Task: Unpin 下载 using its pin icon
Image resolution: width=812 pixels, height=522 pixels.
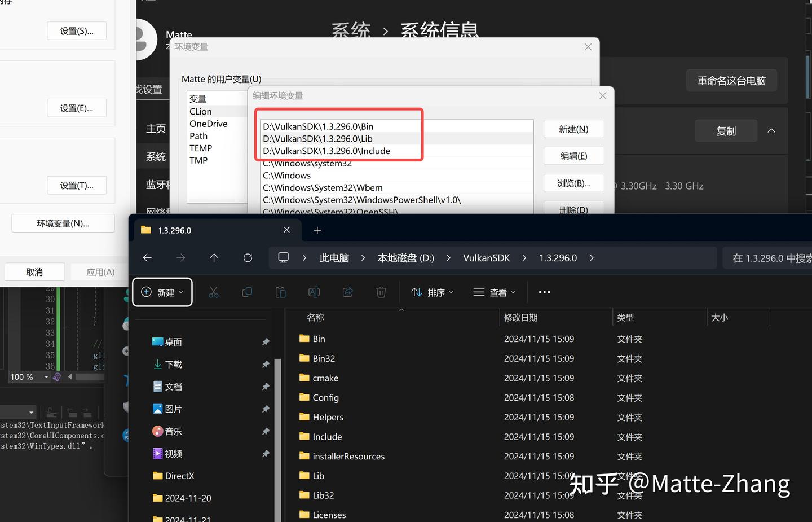Action: [266, 365]
